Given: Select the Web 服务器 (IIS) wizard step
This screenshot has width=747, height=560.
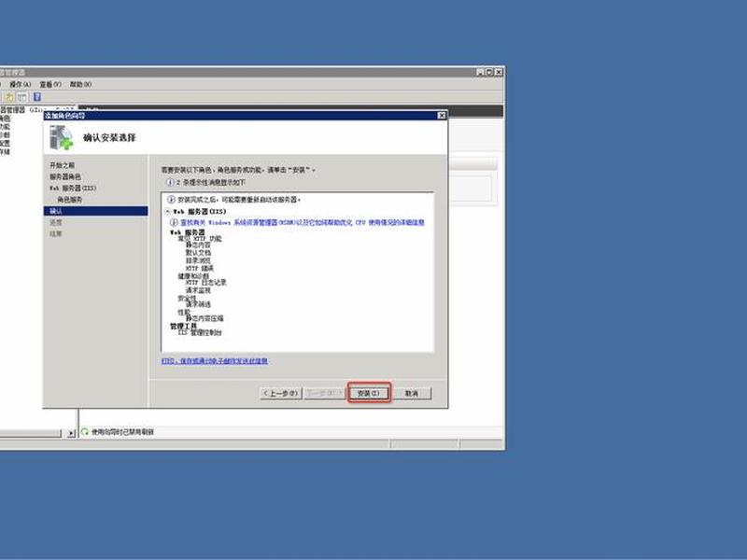Looking at the screenshot, I should click(x=73, y=189).
